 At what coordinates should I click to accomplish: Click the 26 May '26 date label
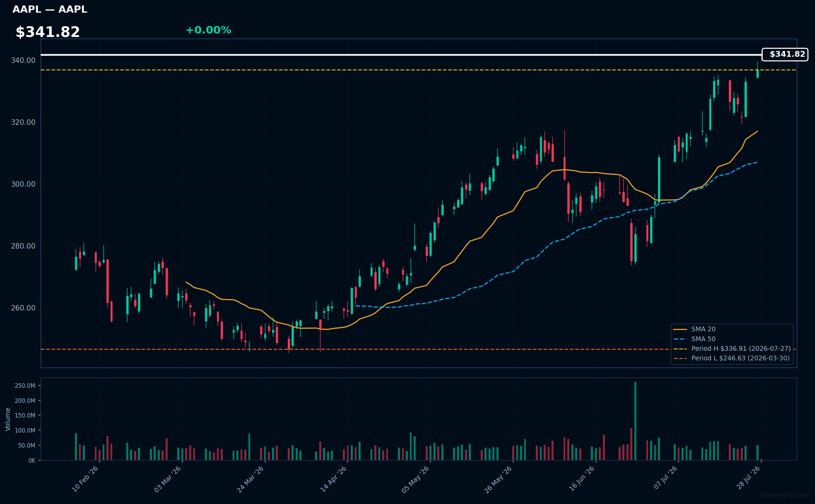coord(498,479)
